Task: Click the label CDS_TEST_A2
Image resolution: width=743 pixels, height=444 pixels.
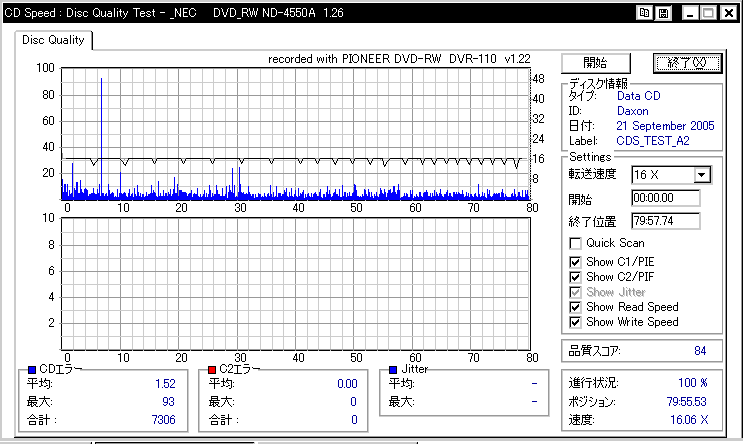Action: tap(653, 141)
